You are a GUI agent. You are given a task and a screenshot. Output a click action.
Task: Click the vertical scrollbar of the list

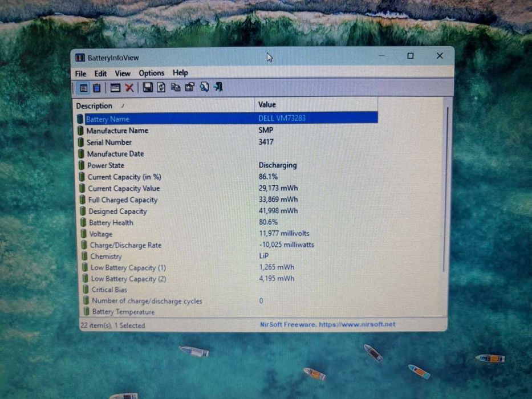click(x=446, y=188)
